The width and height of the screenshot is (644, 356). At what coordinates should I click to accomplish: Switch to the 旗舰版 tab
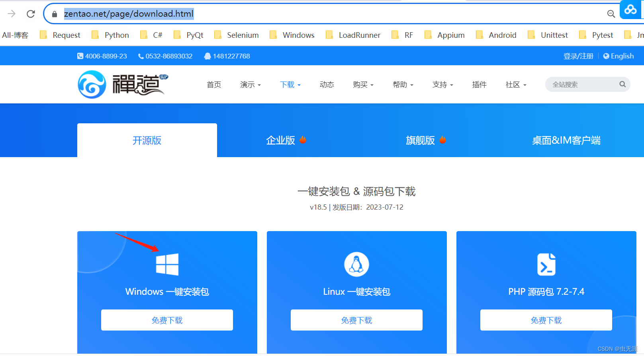pos(426,140)
